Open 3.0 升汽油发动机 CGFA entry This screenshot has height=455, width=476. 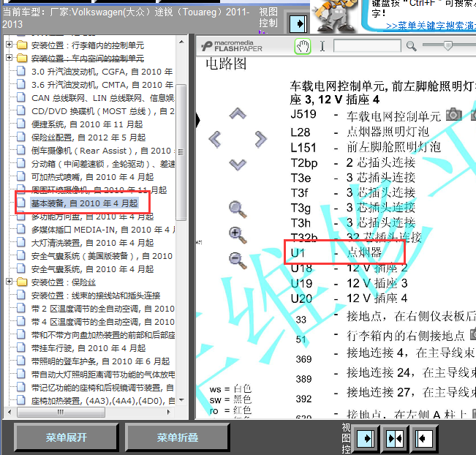(102, 72)
